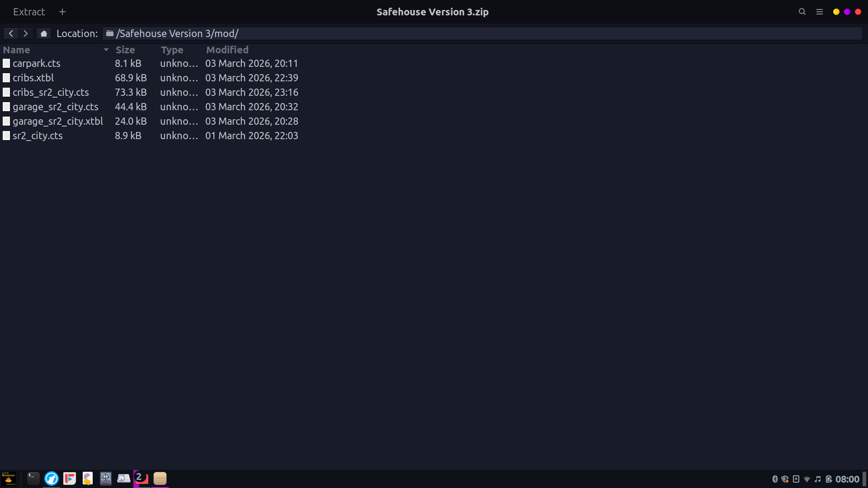The height and width of the screenshot is (488, 868).
Task: Open the headphone character audio app icon
Action: pos(106,479)
